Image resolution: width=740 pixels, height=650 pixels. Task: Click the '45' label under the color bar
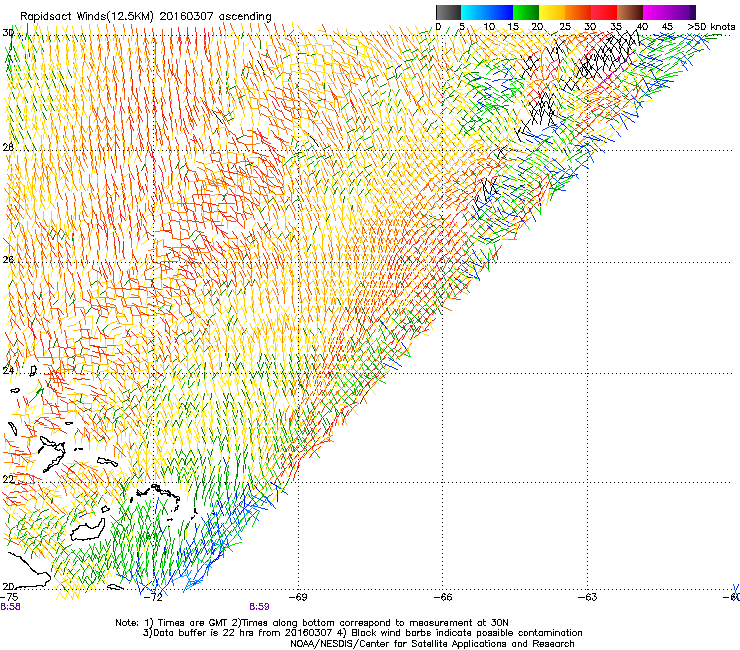point(667,26)
